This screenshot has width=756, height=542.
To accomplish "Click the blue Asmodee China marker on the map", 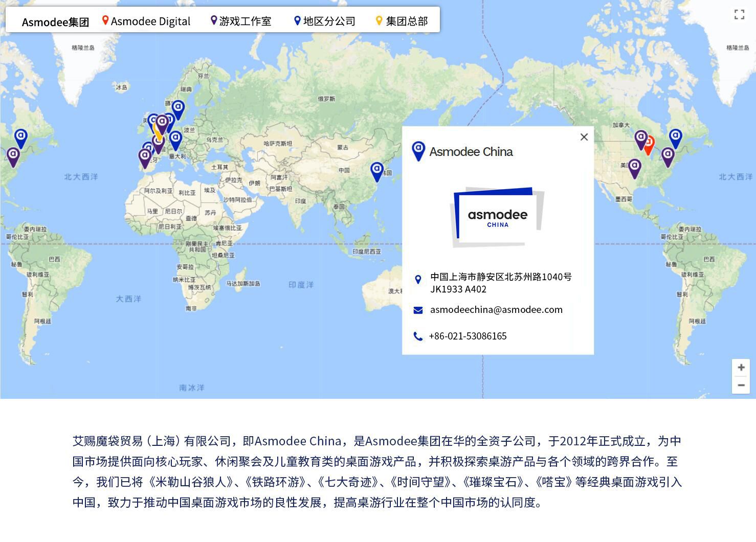I will click(x=376, y=170).
